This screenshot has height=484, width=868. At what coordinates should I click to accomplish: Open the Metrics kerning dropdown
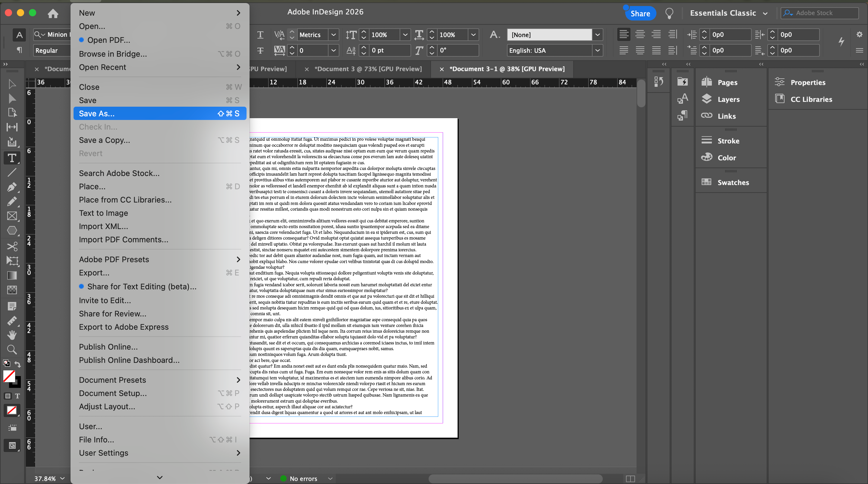tap(333, 35)
